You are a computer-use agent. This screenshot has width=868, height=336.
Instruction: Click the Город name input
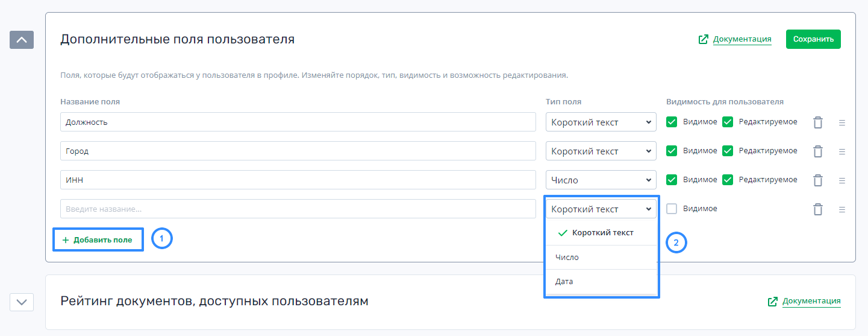pos(298,151)
